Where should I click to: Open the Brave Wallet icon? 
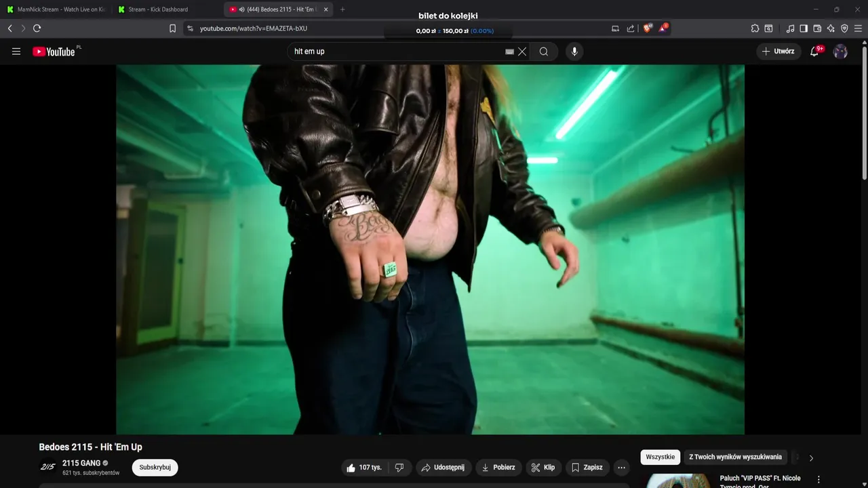click(817, 28)
